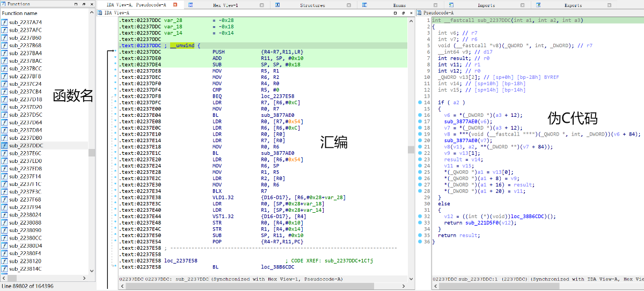Click the function icon beside sub_2237DDC
This screenshot has height=291, width=644.
(x=5, y=145)
